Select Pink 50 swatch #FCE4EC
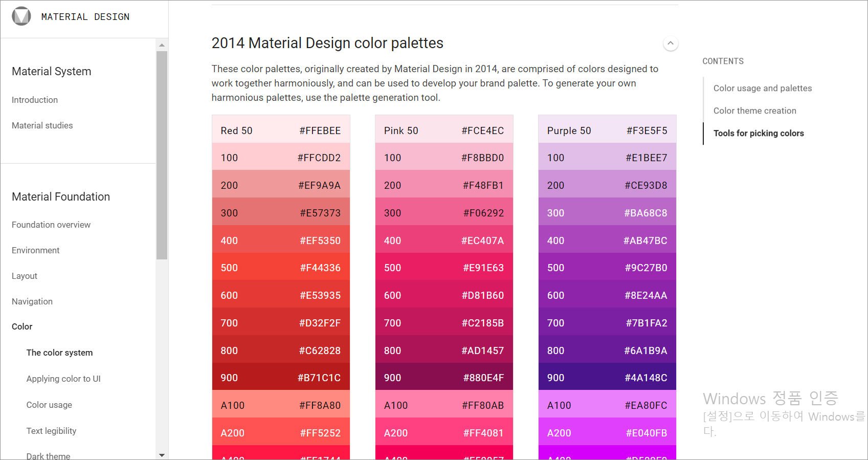868x460 pixels. coord(444,129)
